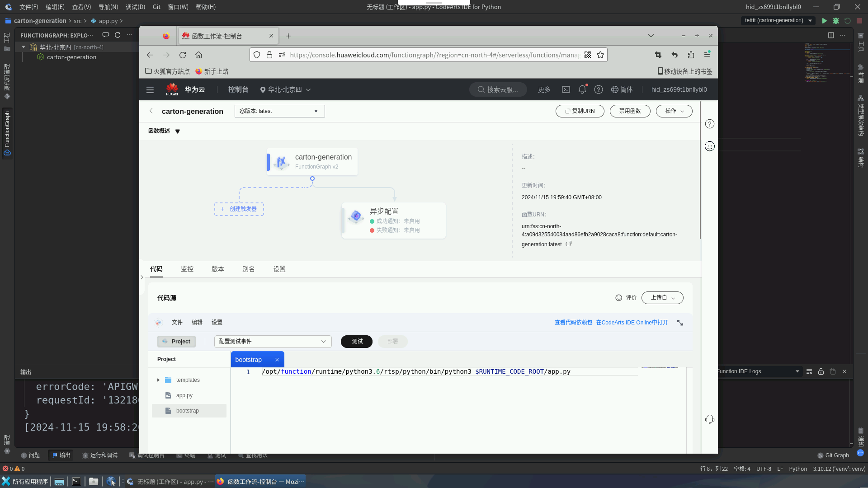Expand the templates folder
868x488 pixels.
coord(158,380)
